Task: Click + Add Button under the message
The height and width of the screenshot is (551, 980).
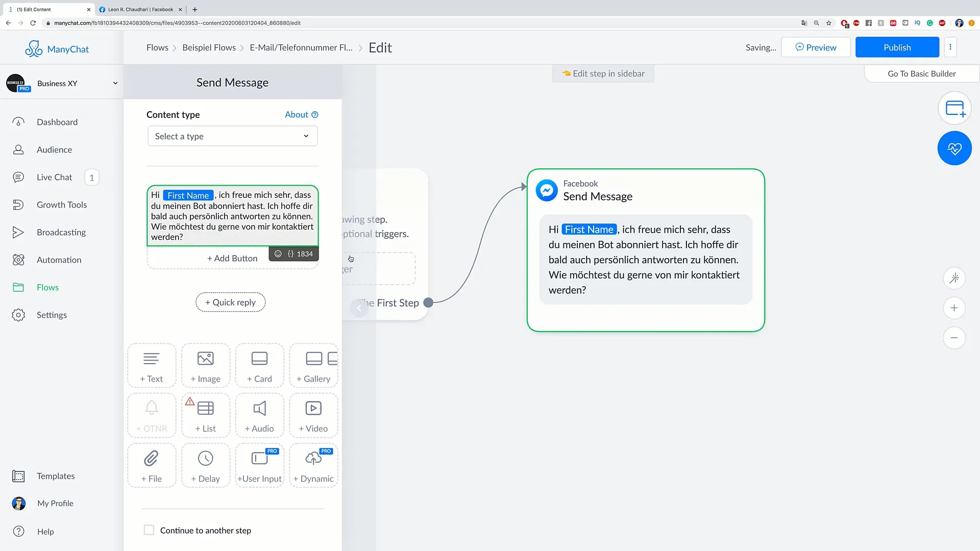Action: pyautogui.click(x=232, y=258)
